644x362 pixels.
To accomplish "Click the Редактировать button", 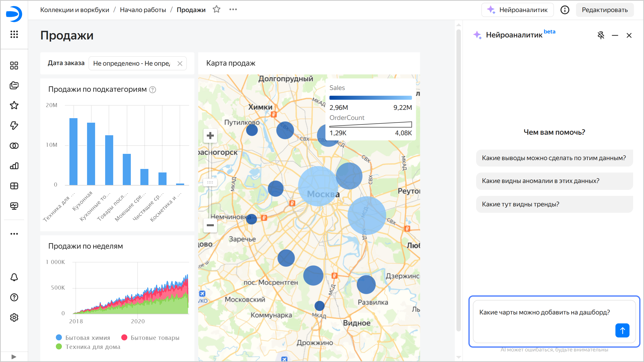I will coord(605,10).
